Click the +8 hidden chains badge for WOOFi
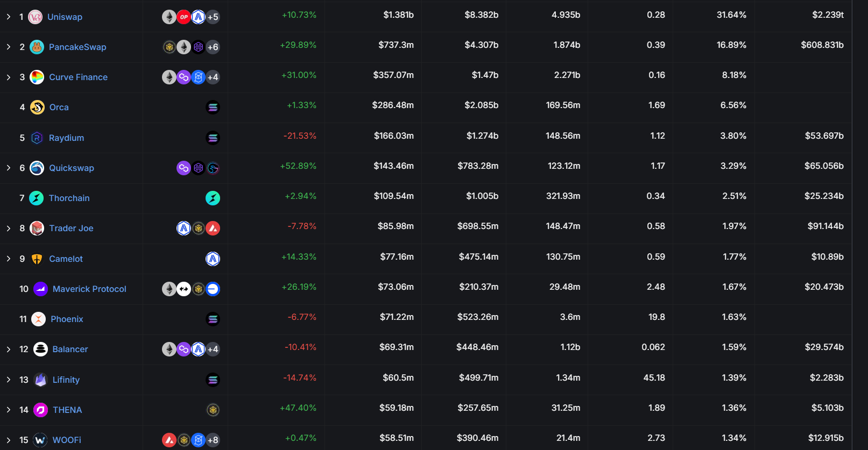Image resolution: width=868 pixels, height=450 pixels. point(213,440)
